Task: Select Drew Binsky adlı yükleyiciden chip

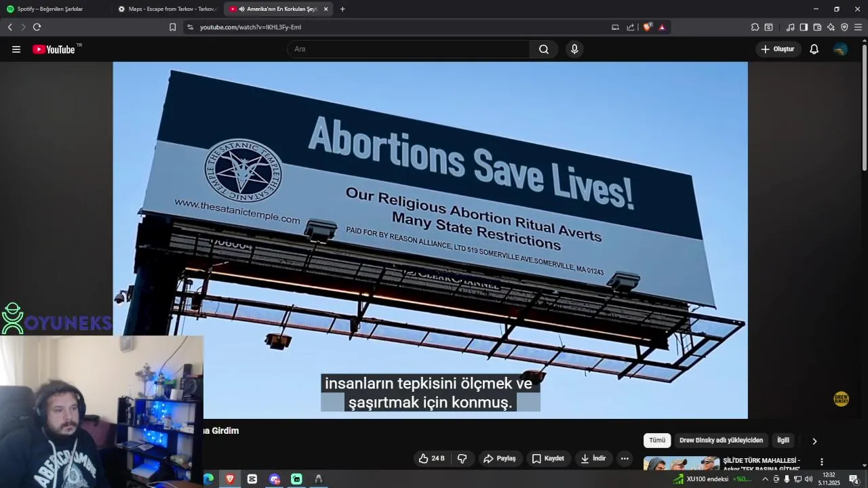Action: pyautogui.click(x=721, y=441)
